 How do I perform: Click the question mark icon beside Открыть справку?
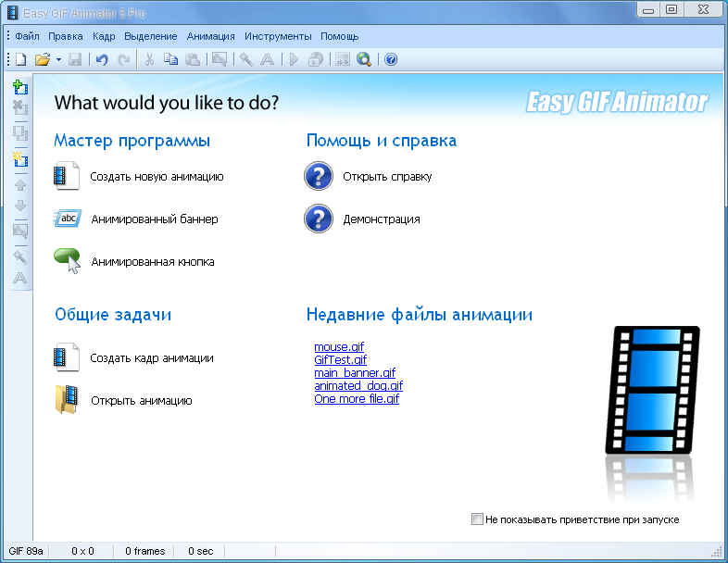click(x=319, y=176)
